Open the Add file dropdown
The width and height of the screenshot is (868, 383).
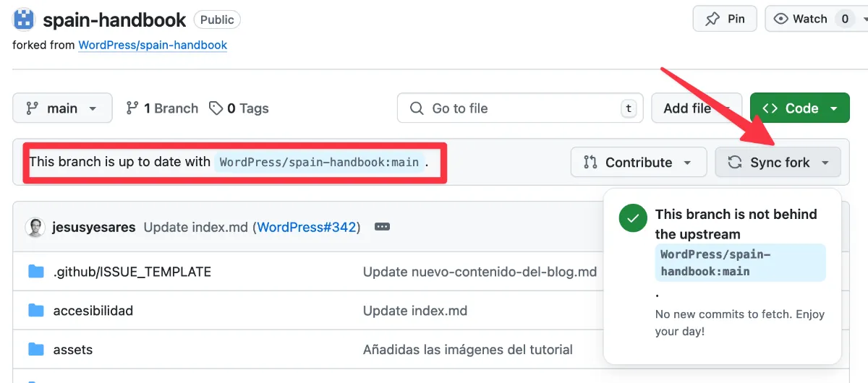pos(697,108)
